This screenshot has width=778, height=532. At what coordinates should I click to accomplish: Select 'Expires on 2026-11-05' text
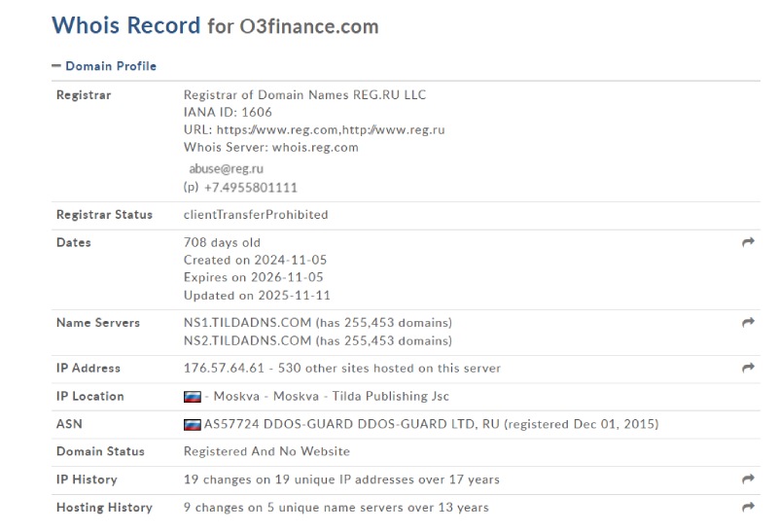pyautogui.click(x=254, y=277)
